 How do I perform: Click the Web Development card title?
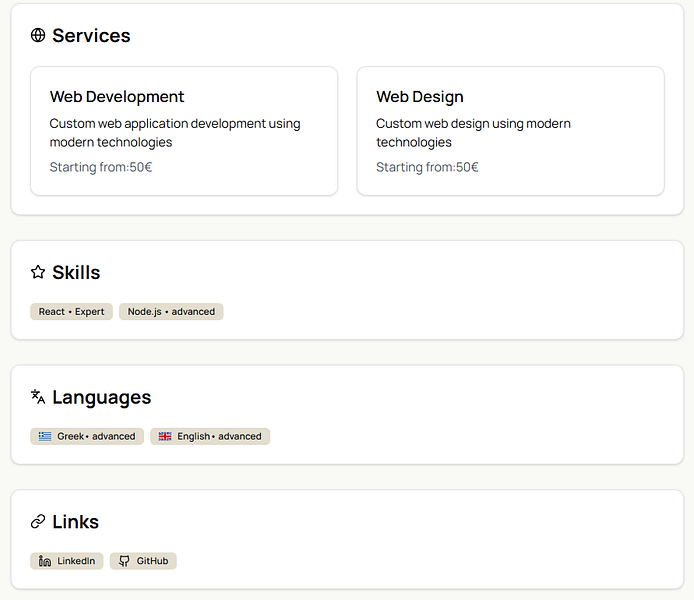[117, 97]
